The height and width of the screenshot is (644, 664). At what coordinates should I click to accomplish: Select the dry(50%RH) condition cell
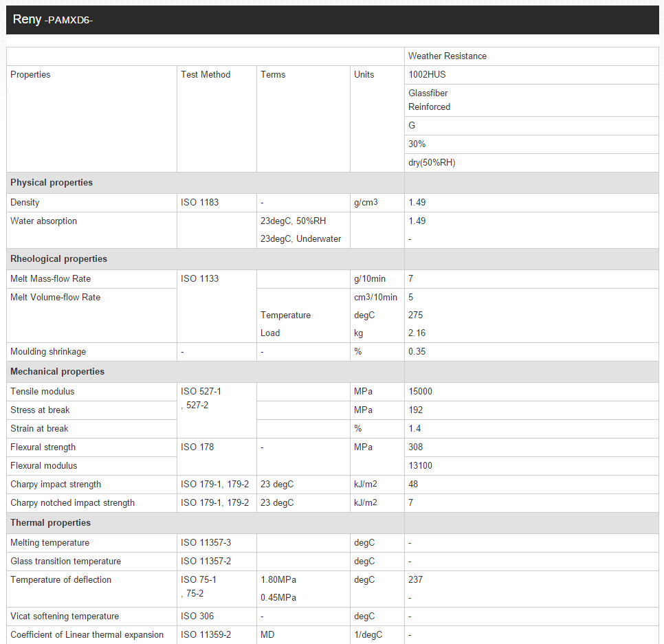(531, 163)
